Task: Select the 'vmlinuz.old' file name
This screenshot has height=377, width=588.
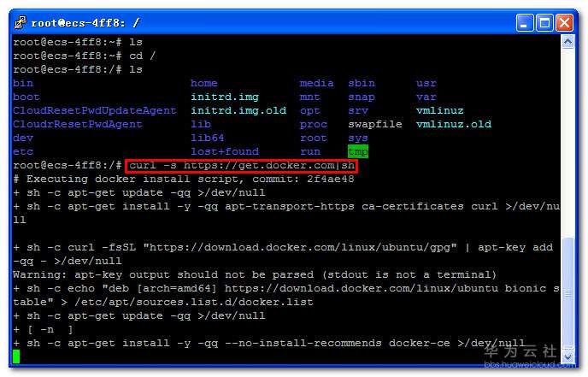Action: click(454, 124)
